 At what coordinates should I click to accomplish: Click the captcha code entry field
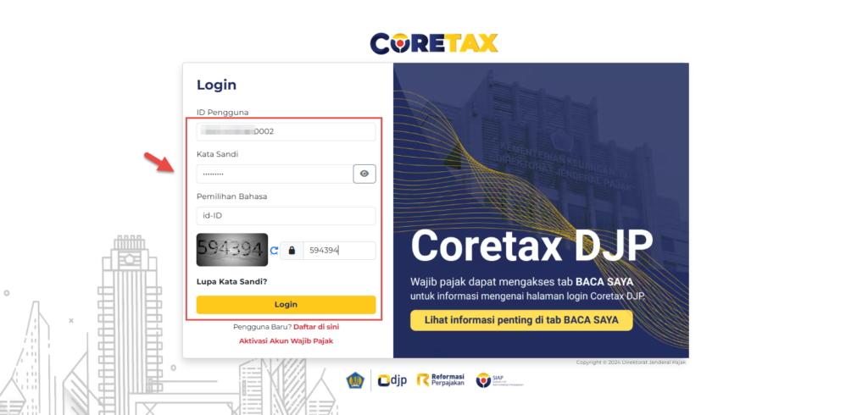(x=339, y=251)
